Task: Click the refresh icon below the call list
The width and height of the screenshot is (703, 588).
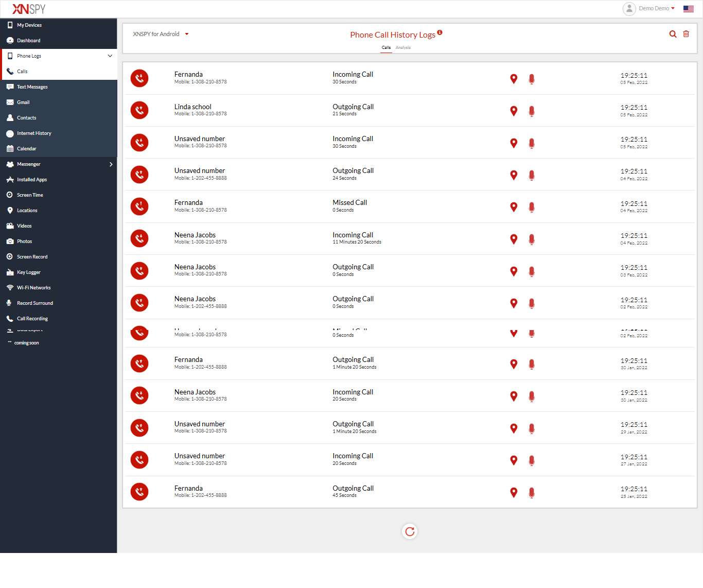Action: coord(410,531)
